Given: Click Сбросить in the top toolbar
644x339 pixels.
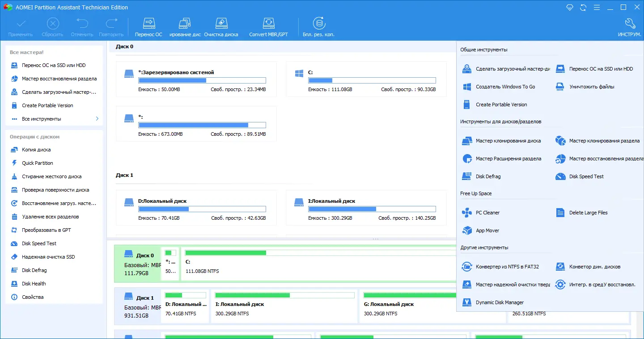Looking at the screenshot, I should tap(53, 28).
